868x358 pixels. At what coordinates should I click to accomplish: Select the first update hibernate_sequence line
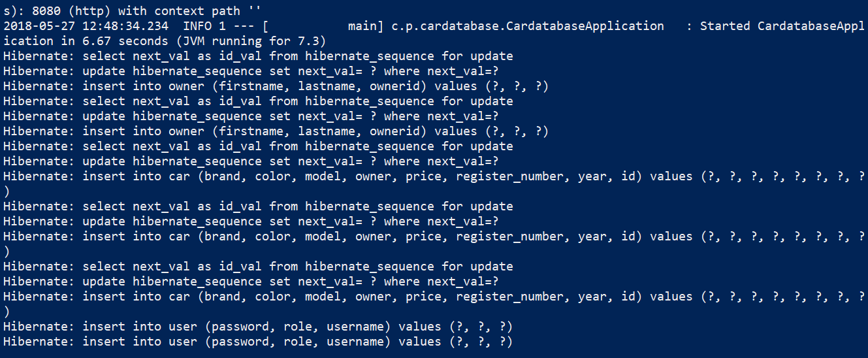click(251, 71)
